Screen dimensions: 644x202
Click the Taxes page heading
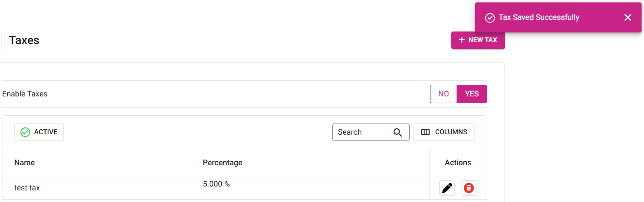coord(24,40)
